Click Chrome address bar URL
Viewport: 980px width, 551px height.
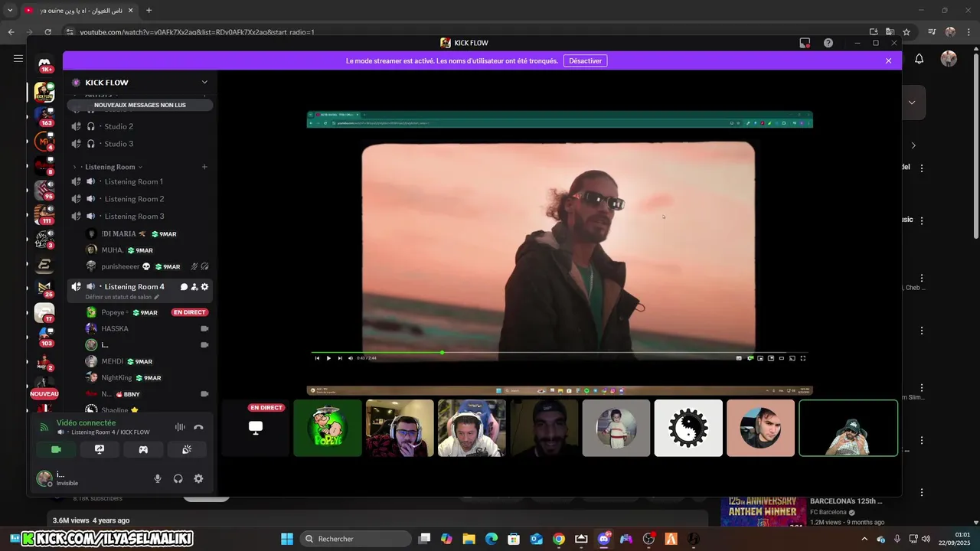point(197,32)
